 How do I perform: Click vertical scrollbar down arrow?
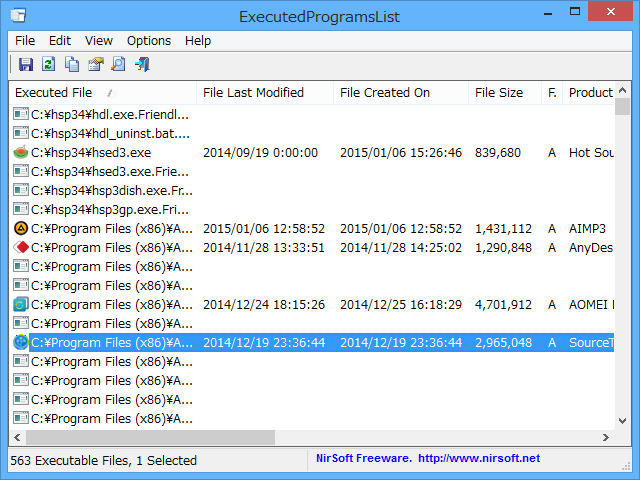click(x=622, y=421)
